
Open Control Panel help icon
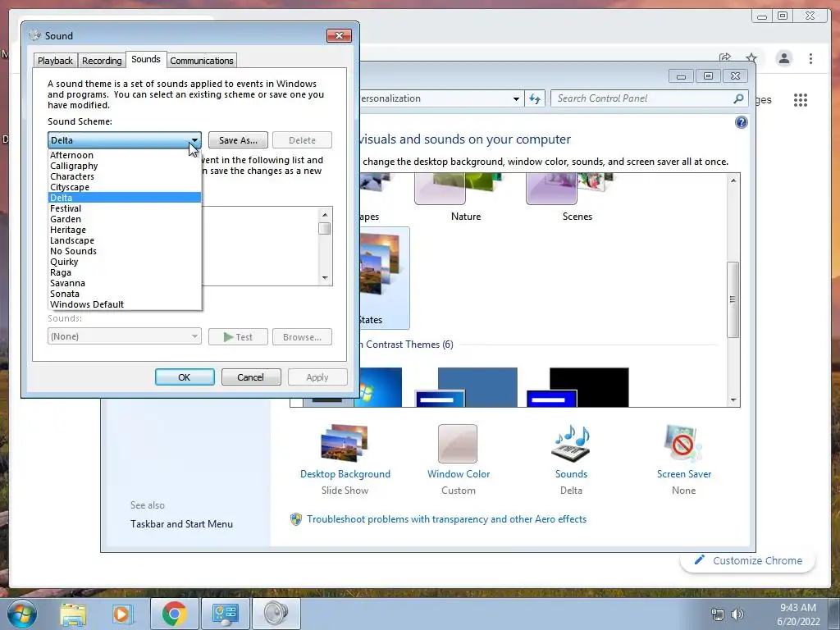tap(741, 123)
